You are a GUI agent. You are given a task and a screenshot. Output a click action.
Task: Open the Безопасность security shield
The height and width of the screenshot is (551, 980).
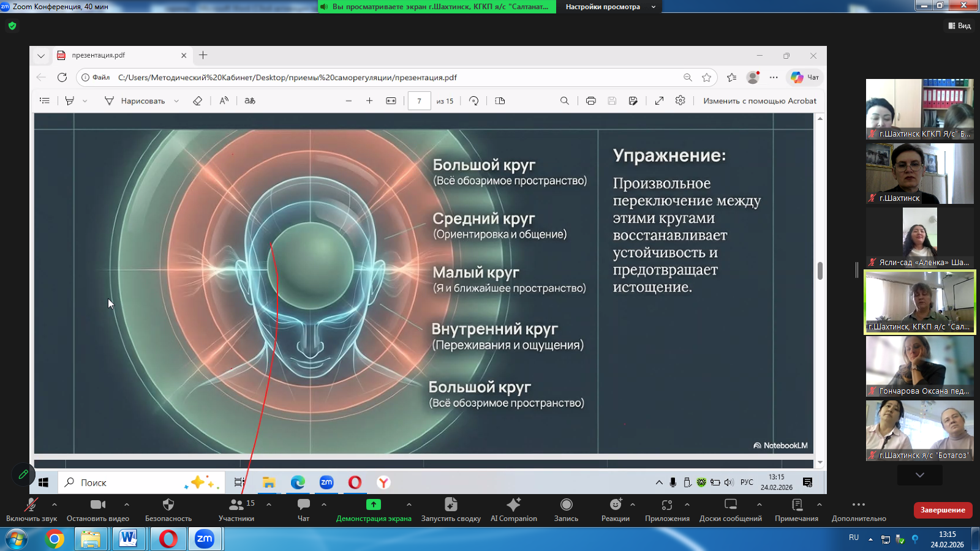tap(168, 505)
